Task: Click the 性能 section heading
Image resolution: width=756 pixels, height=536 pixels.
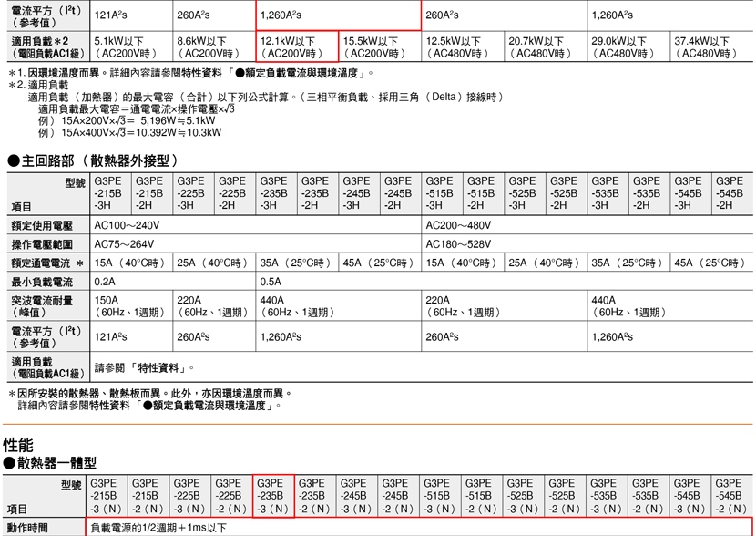Action: pos(18,443)
